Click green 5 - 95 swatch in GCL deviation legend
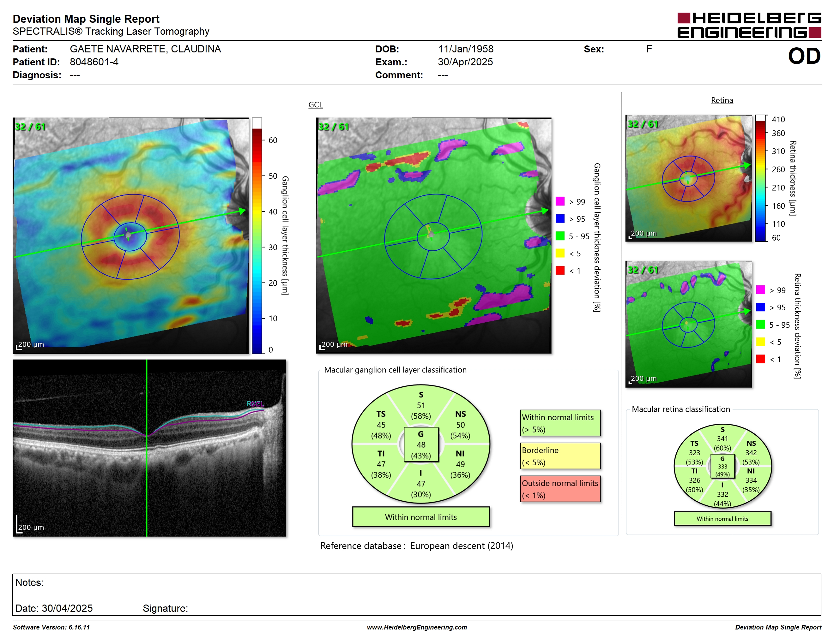Viewport: 834px width, 644px height. [x=560, y=236]
